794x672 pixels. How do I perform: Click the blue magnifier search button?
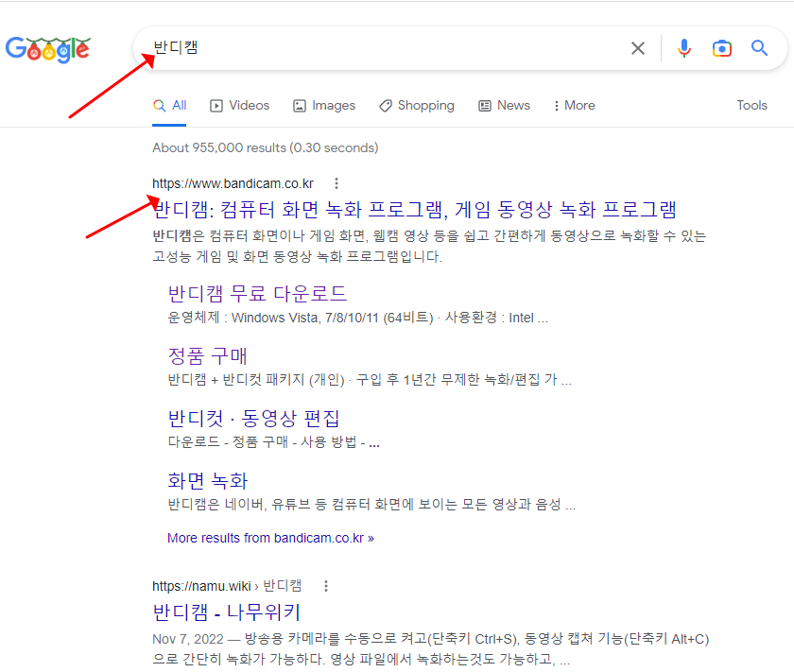coord(759,48)
